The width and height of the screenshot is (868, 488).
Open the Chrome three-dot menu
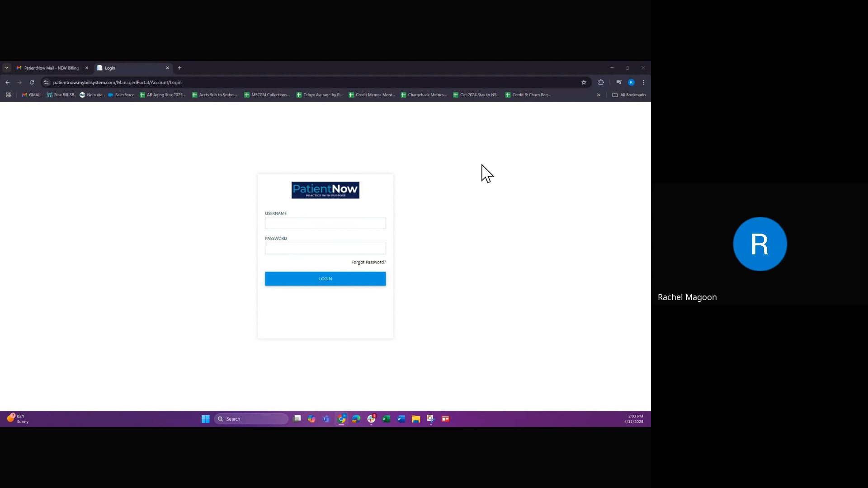[644, 82]
